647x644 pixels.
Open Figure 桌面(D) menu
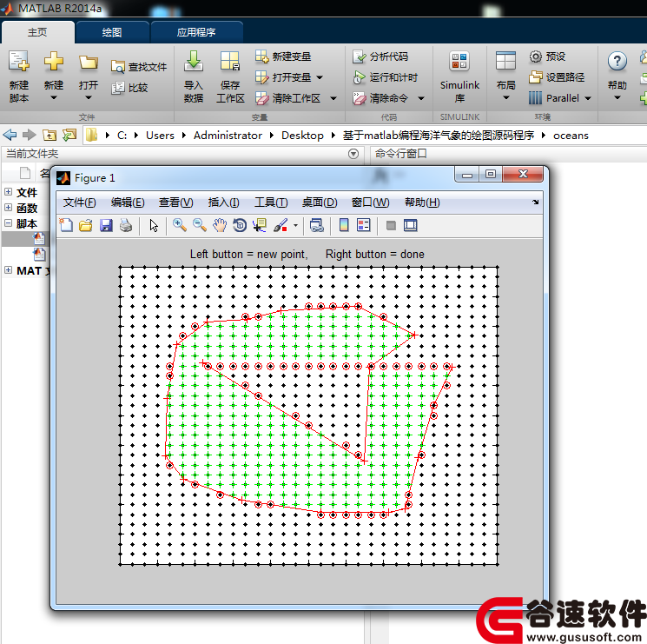tap(320, 202)
